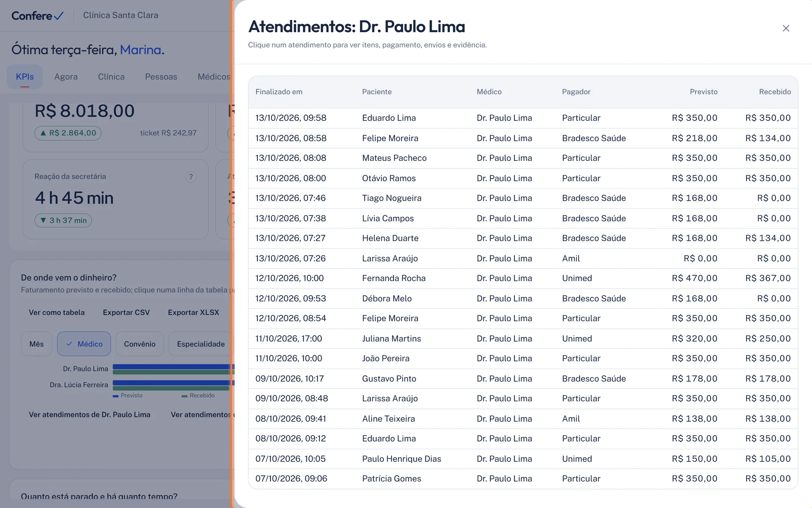Click the Finalizado em column header
Screen dimensions: 812x508
279,92
